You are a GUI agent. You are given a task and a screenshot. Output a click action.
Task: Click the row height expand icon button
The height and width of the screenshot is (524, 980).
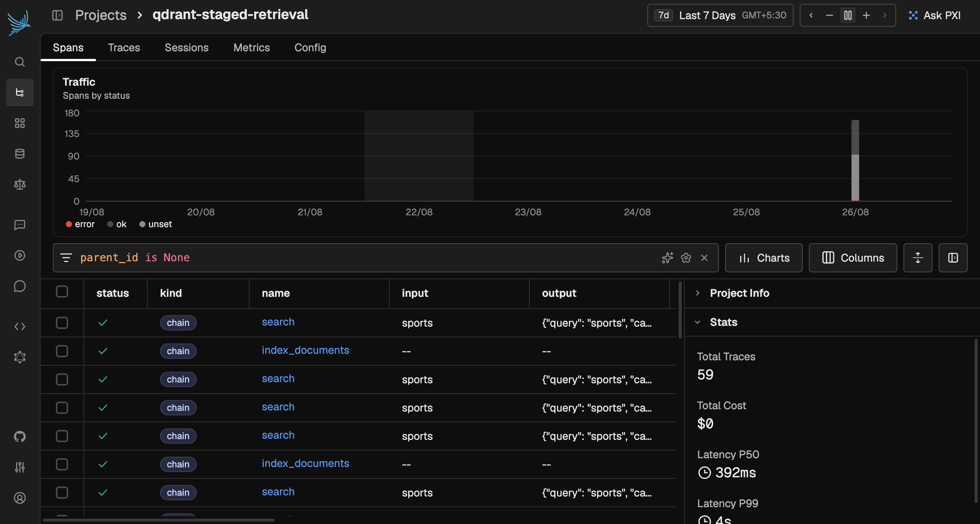point(918,258)
